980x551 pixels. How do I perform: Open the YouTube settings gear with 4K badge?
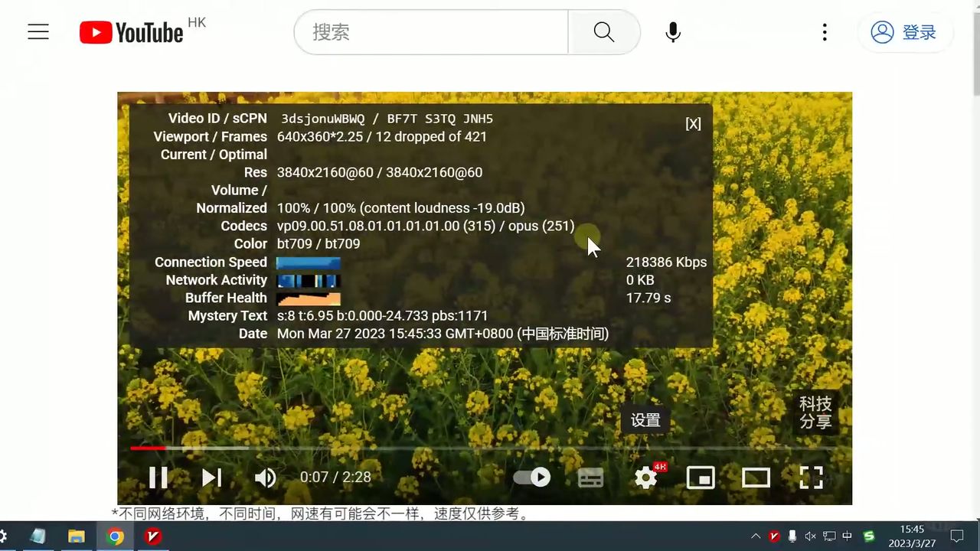click(645, 477)
